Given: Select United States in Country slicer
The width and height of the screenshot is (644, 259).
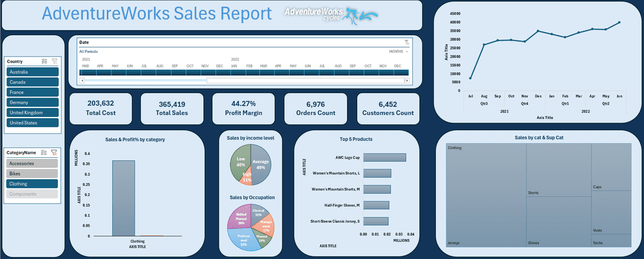Looking at the screenshot, I should tap(33, 123).
